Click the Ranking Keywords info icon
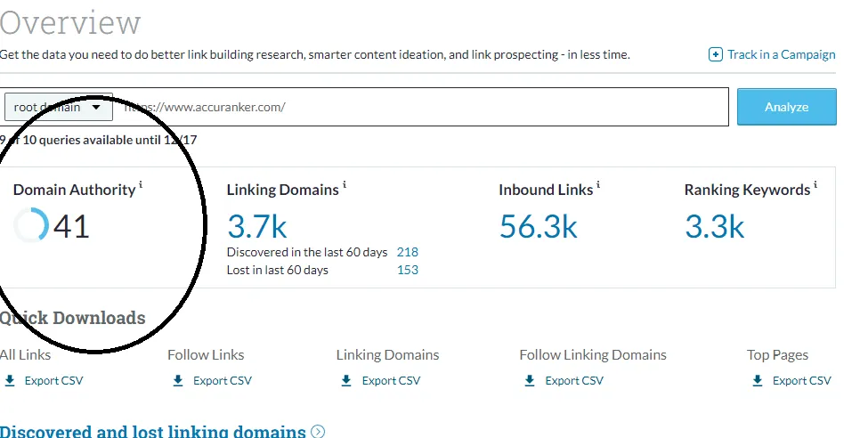This screenshot has height=438, width=868. [x=815, y=185]
